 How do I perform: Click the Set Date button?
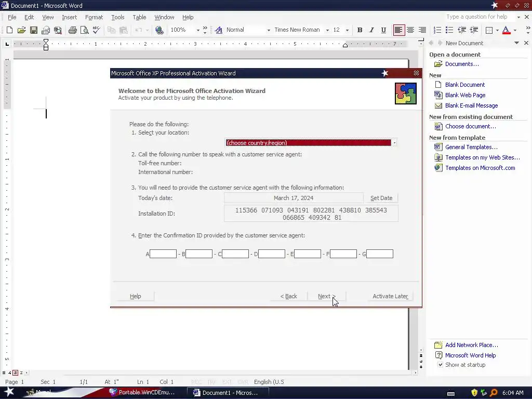(381, 198)
